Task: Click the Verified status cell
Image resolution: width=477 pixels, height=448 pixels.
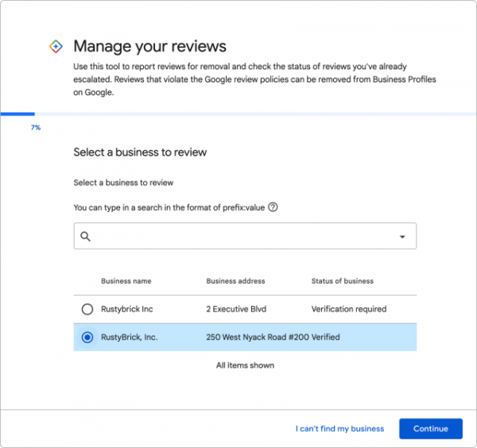Action: click(x=325, y=337)
